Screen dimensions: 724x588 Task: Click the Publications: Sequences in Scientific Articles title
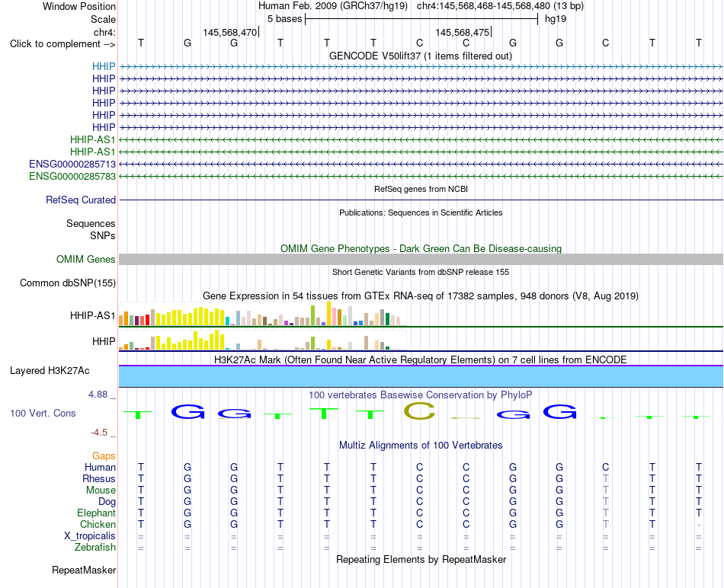pyautogui.click(x=421, y=213)
